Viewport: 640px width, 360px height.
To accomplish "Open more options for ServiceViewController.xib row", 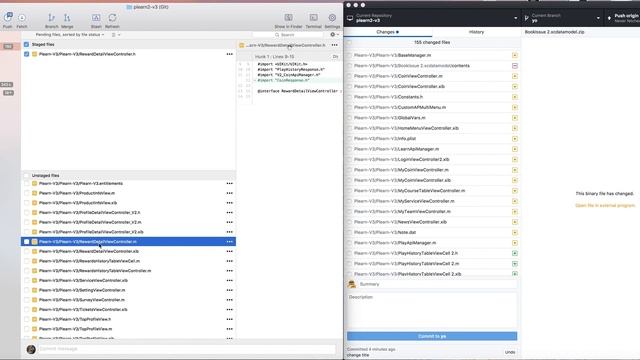I will pyautogui.click(x=230, y=280).
